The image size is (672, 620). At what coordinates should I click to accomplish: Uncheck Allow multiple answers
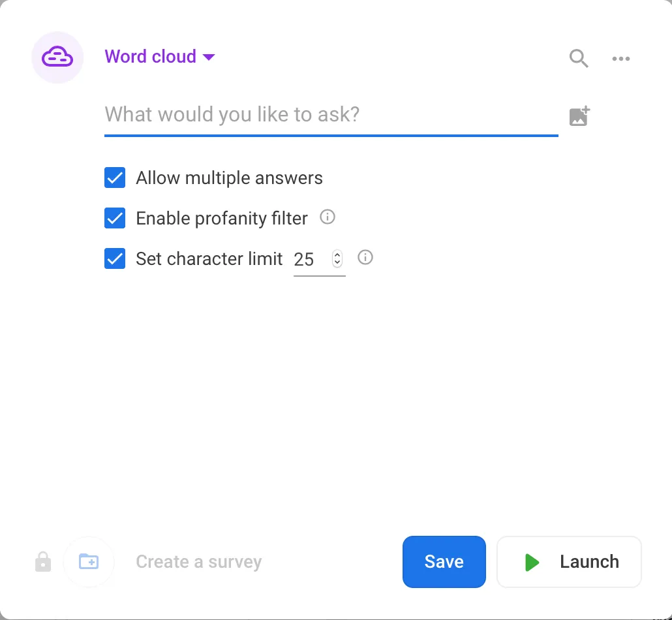[115, 178]
